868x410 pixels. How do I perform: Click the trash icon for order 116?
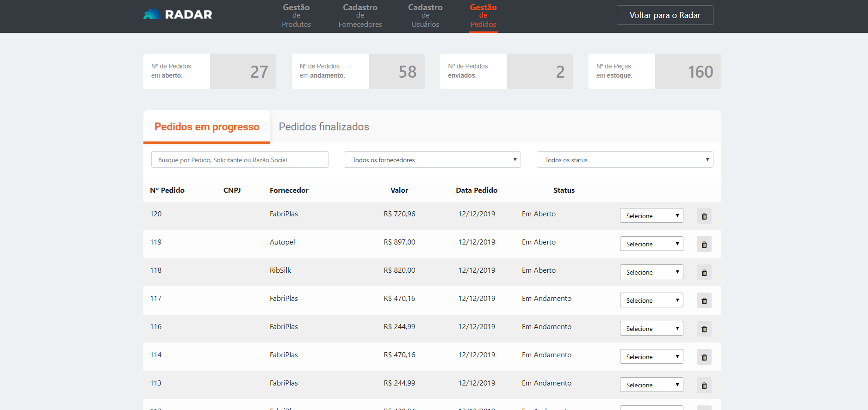coord(704,329)
